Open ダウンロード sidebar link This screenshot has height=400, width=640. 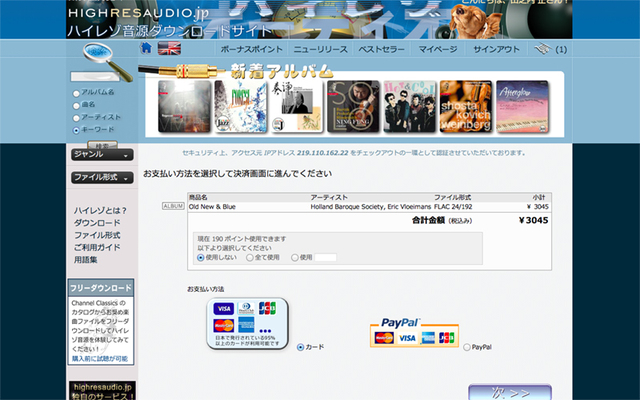point(97,223)
